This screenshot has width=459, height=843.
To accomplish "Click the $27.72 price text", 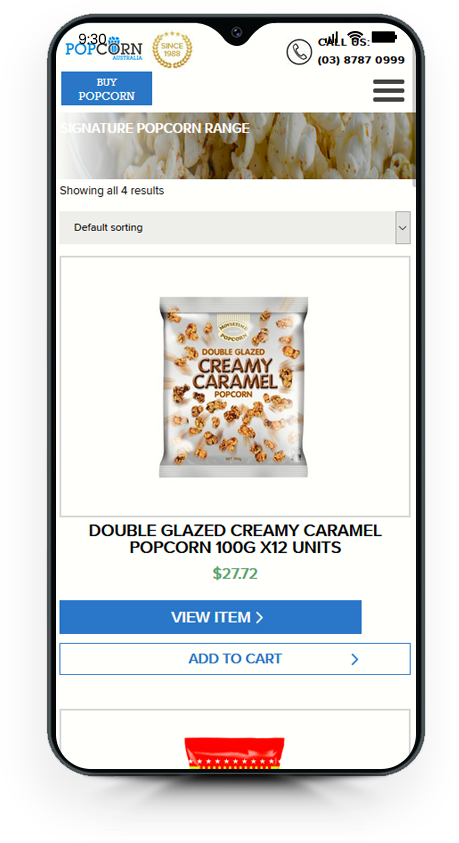I will (235, 574).
